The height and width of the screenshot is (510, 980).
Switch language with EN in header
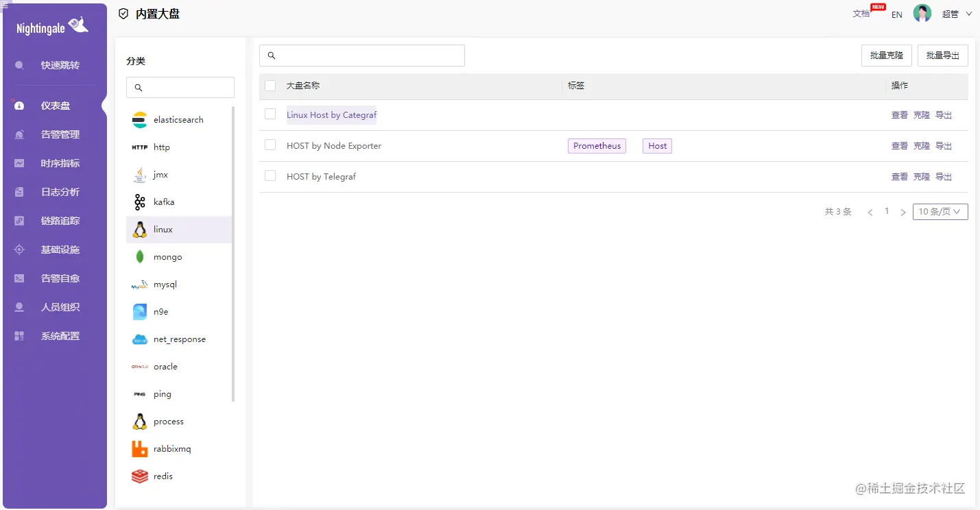(x=897, y=14)
